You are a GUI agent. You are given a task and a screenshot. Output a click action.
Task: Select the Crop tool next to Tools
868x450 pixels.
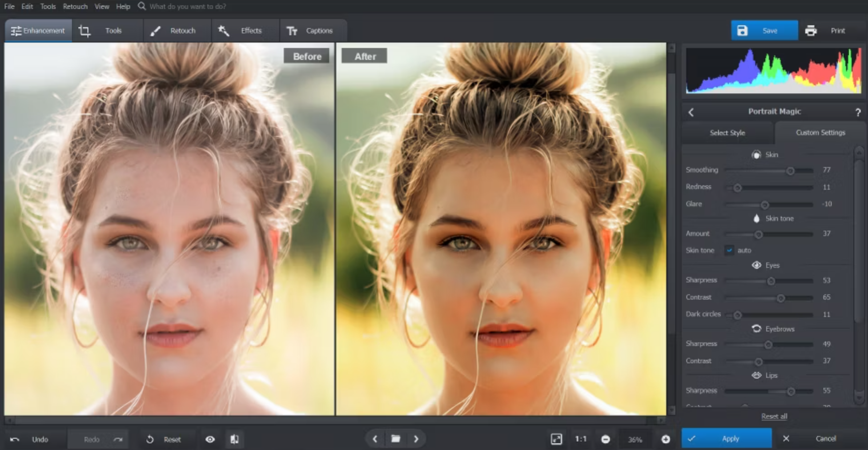point(84,31)
